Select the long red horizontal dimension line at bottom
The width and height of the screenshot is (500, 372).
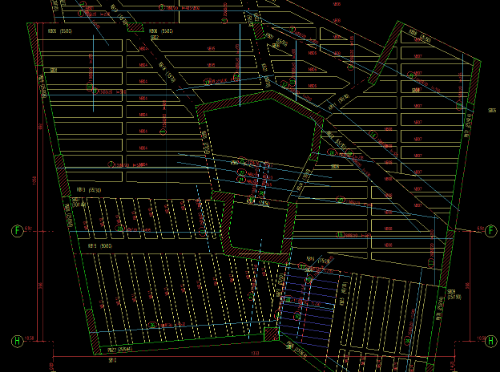(x=253, y=357)
